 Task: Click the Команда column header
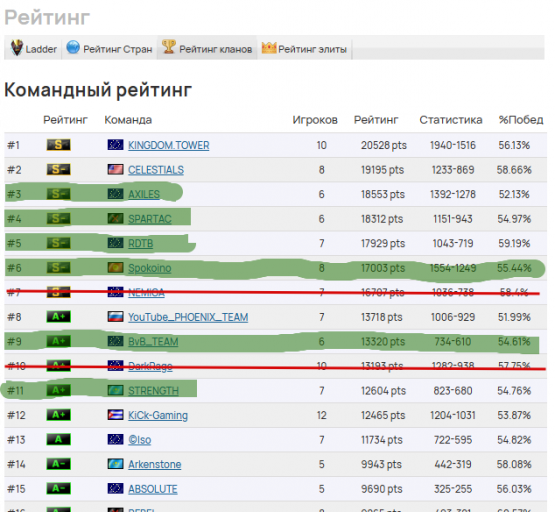coord(128,120)
